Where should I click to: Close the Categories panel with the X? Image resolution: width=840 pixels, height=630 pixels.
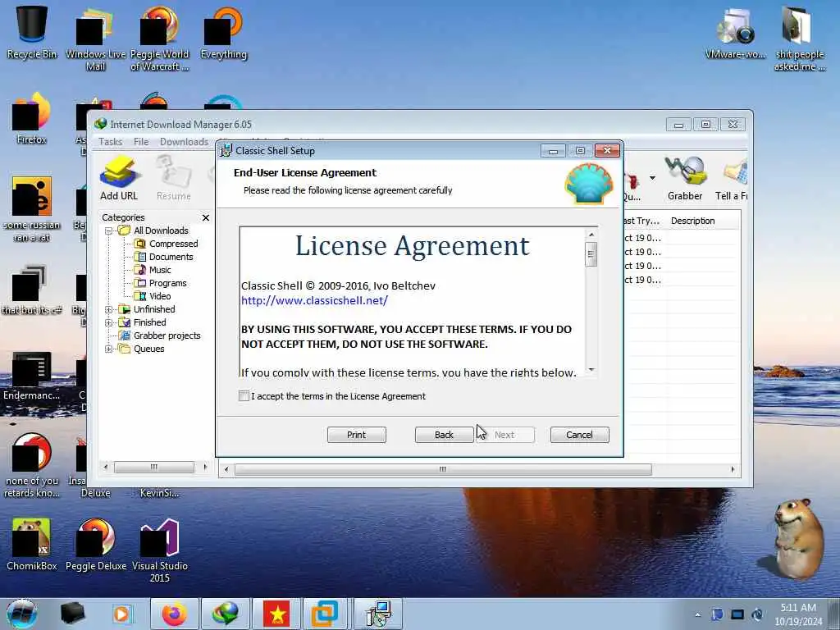[x=206, y=217]
